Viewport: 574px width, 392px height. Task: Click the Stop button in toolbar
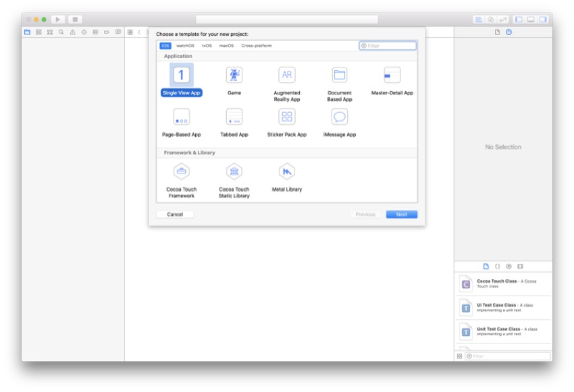[75, 20]
